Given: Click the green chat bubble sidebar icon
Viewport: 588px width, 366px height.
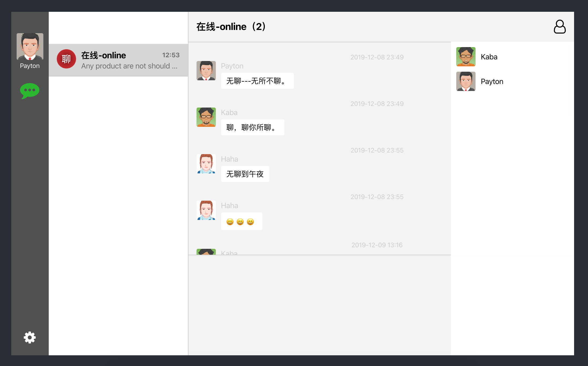Looking at the screenshot, I should pyautogui.click(x=30, y=91).
